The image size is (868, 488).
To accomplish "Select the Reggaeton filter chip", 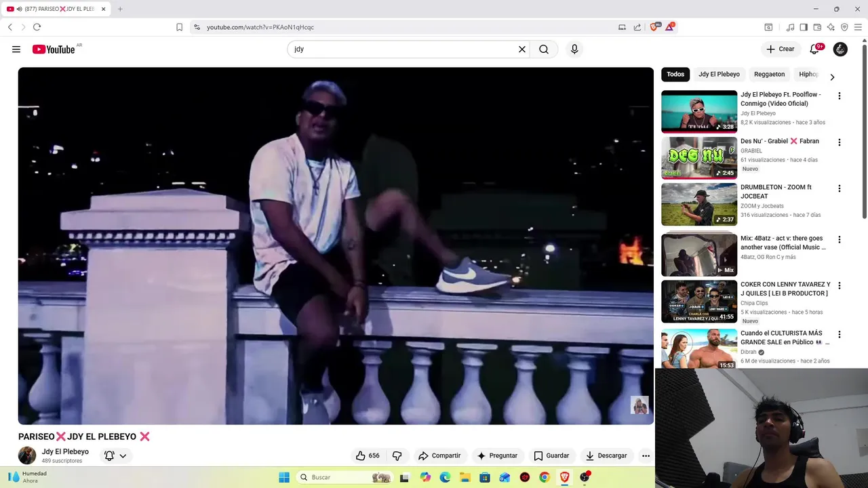I will click(x=770, y=75).
